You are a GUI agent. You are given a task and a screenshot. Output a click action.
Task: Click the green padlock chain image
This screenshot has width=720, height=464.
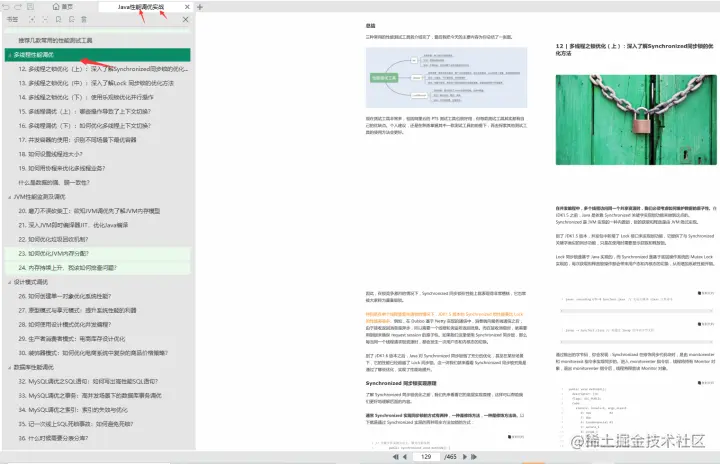click(x=636, y=120)
